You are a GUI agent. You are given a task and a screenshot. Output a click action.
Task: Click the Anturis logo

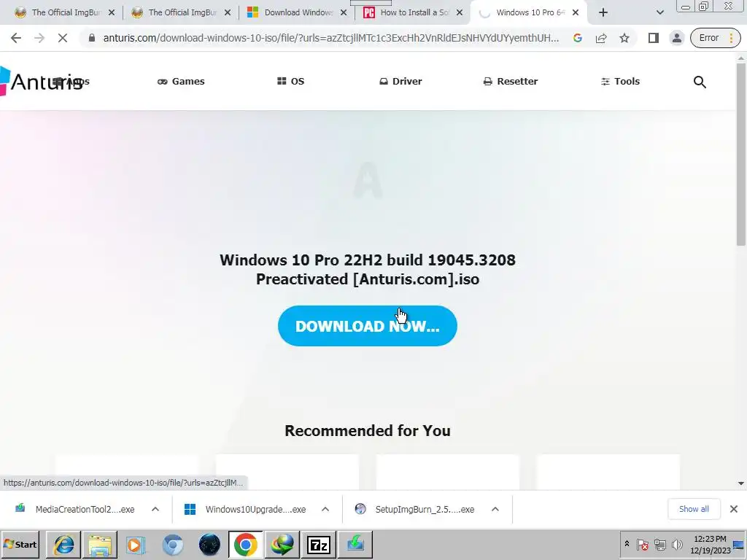42,82
